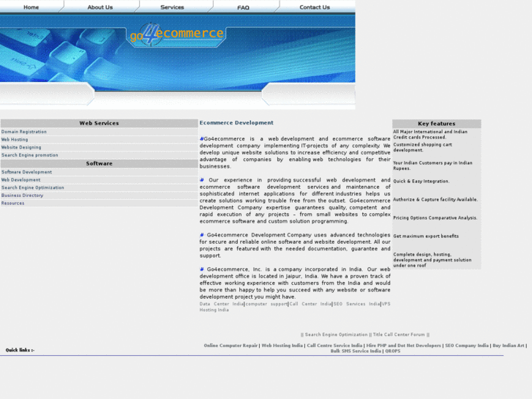The height and width of the screenshot is (399, 532).
Task: Open the Data Center India link
Action: (221, 305)
